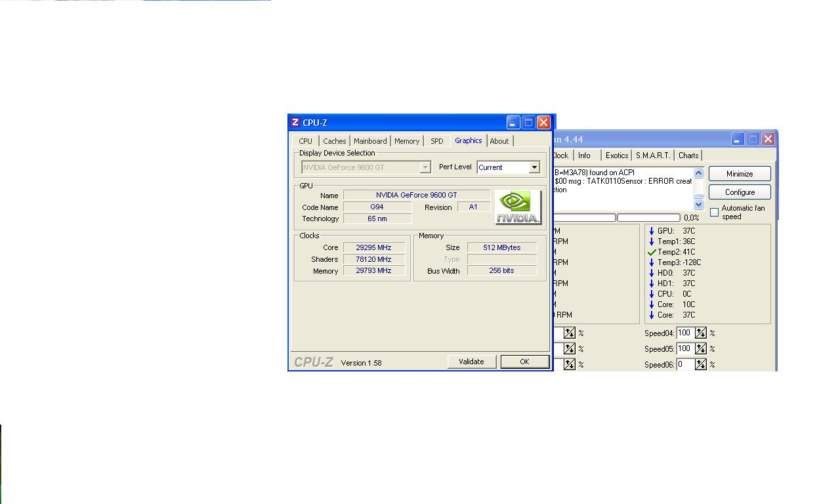Image resolution: width=840 pixels, height=504 pixels.
Task: Click the Temp3 reading -128C
Action: pyautogui.click(x=692, y=262)
